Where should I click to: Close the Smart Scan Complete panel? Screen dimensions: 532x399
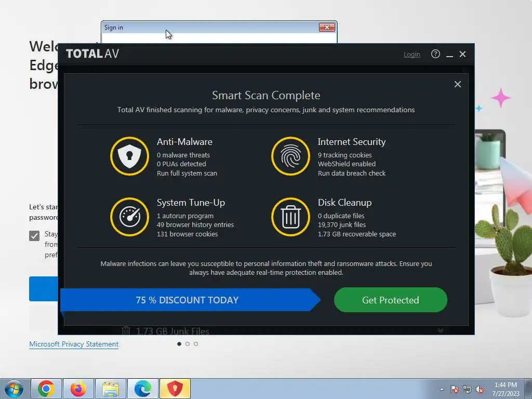pos(457,84)
